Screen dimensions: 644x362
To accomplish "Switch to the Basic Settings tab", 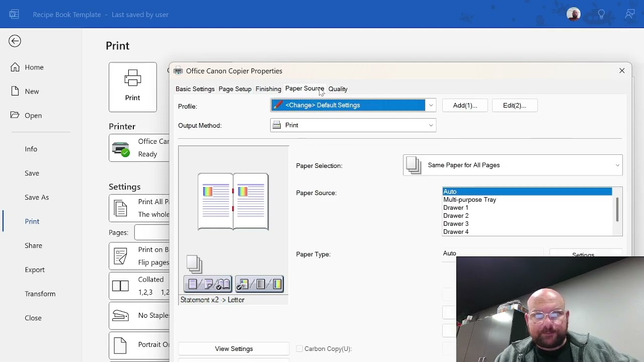I will pyautogui.click(x=195, y=89).
